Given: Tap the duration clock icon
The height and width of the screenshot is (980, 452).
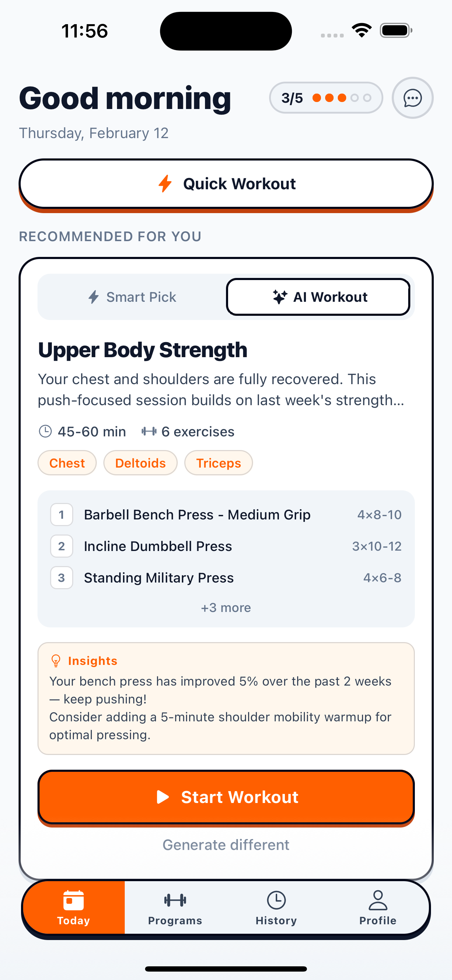Looking at the screenshot, I should point(46,431).
